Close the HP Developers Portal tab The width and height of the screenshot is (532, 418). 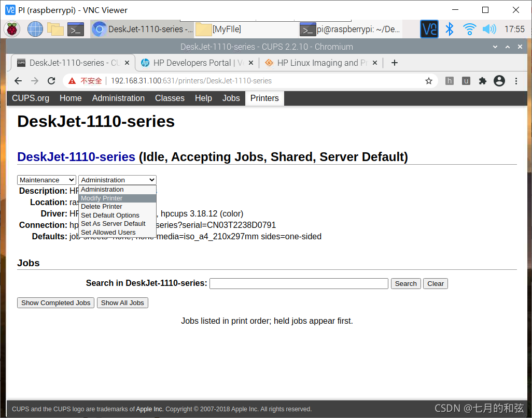tap(251, 63)
